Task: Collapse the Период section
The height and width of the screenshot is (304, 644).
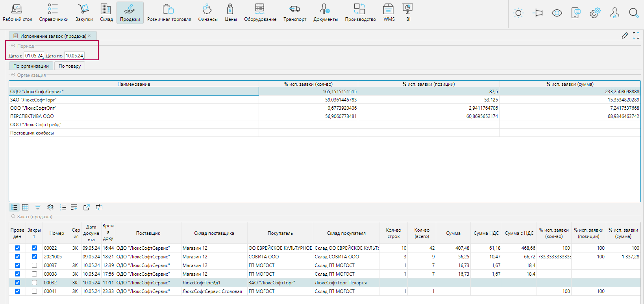Action: click(x=13, y=46)
